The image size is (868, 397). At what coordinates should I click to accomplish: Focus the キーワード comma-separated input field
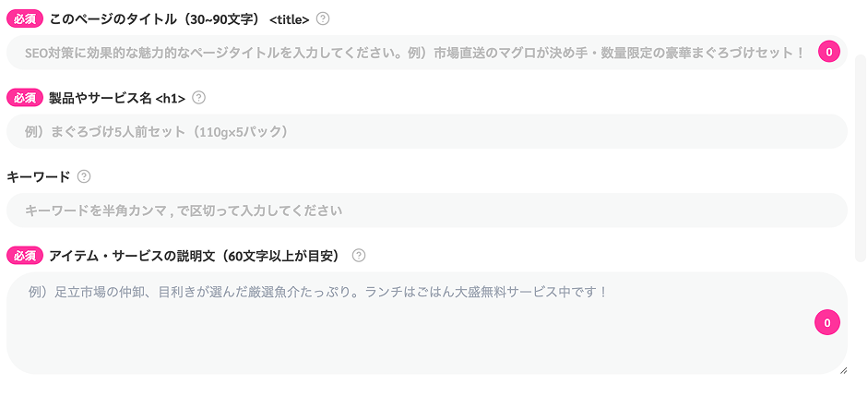(x=427, y=211)
